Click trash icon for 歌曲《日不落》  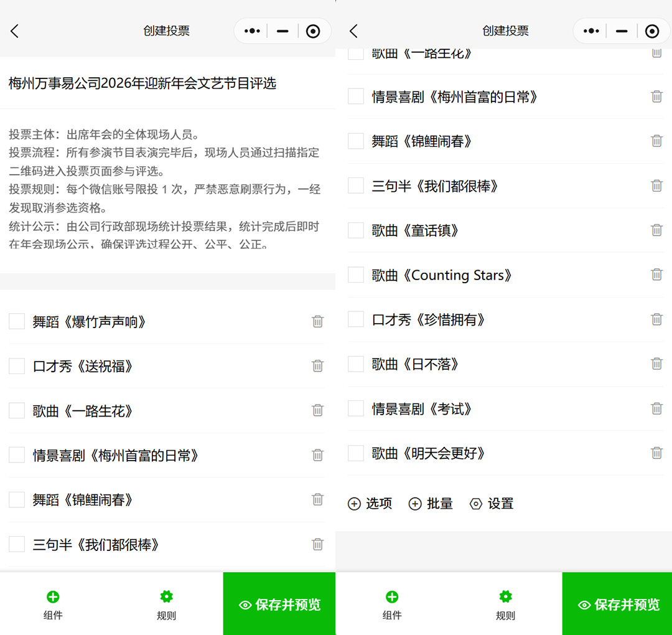[656, 364]
